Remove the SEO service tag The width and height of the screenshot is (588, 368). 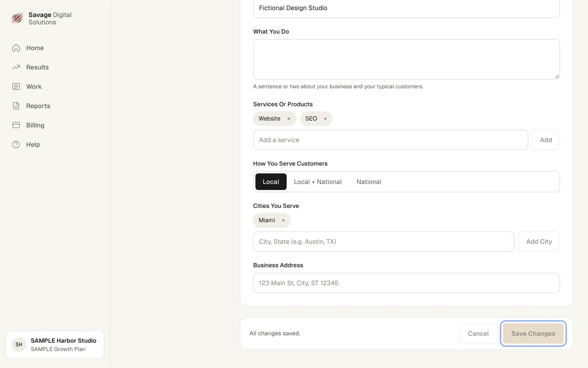[x=325, y=119]
